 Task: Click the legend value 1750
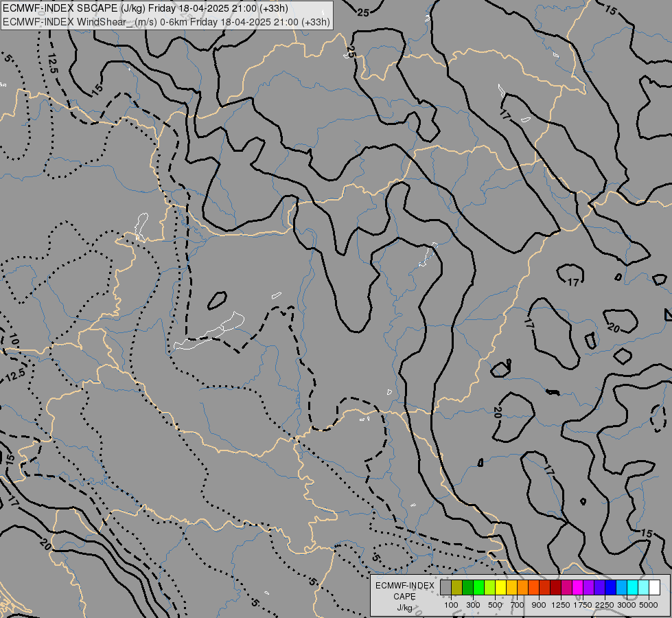coord(583,605)
